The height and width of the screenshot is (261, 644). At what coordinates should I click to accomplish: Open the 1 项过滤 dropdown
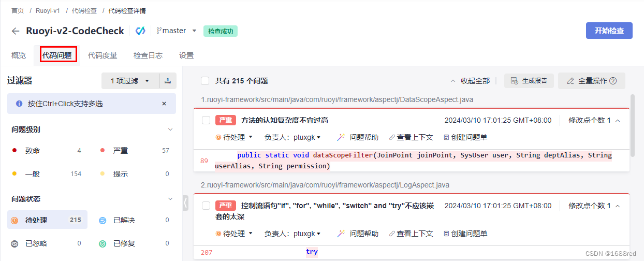(x=130, y=81)
